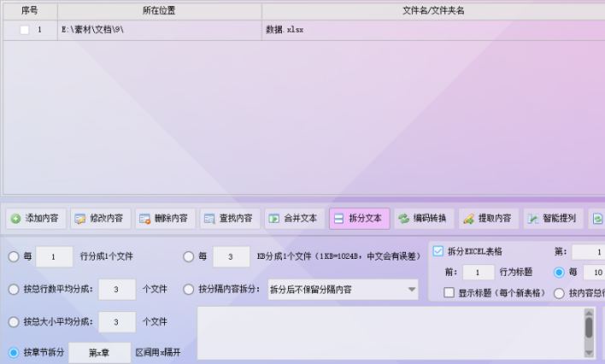Click the file name 数据.xlsx
Image resolution: width=605 pixels, height=364 pixels.
pos(285,30)
